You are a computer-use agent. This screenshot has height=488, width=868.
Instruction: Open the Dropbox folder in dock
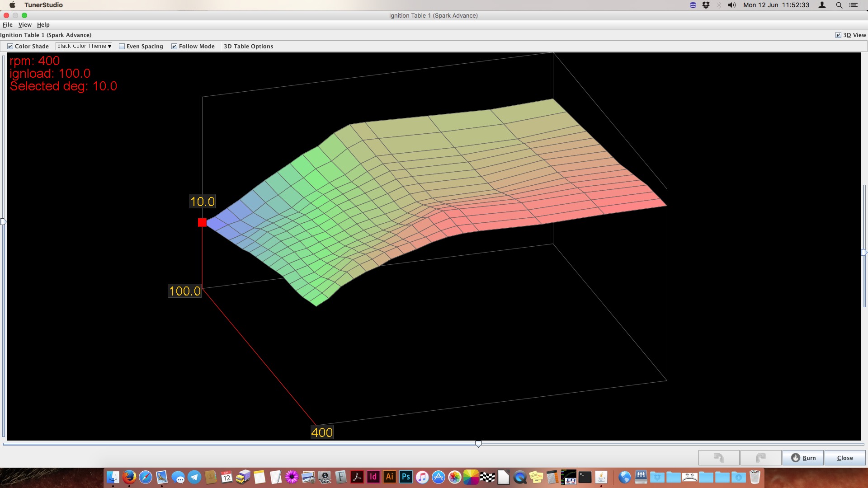pyautogui.click(x=657, y=477)
